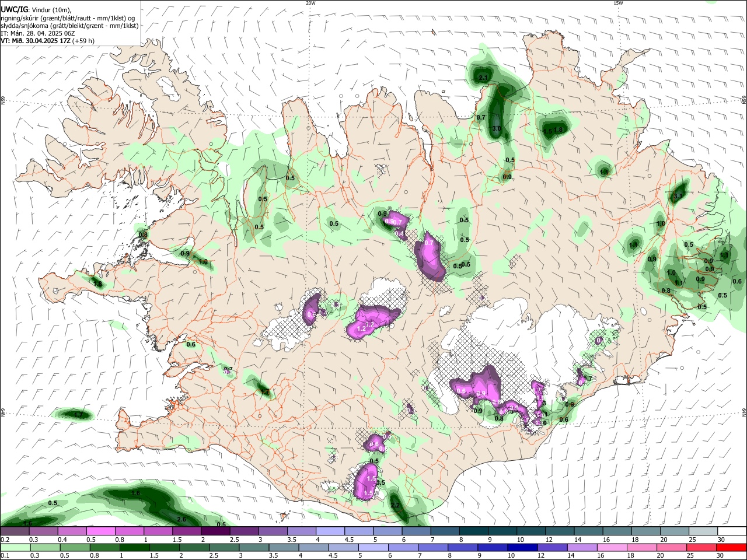Click the 'UWC/IG: Vindur (10m)' title text
747x560 pixels.
[x=35, y=10]
